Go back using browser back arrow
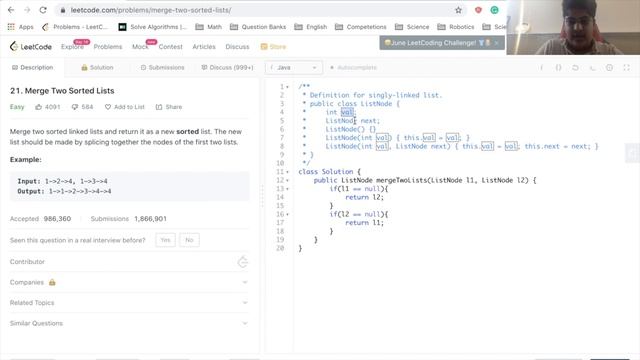640x360 pixels. (11, 10)
